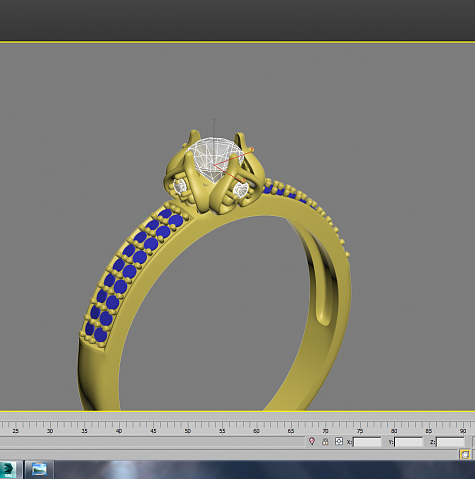The height and width of the screenshot is (479, 475).
Task: Open the image viewer taskbar icon
Action: pos(39,470)
